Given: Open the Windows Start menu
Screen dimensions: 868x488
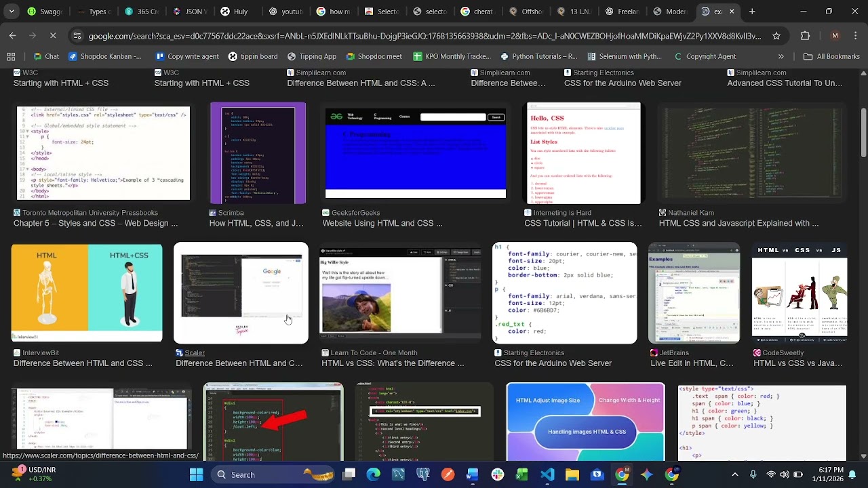Looking at the screenshot, I should (196, 474).
